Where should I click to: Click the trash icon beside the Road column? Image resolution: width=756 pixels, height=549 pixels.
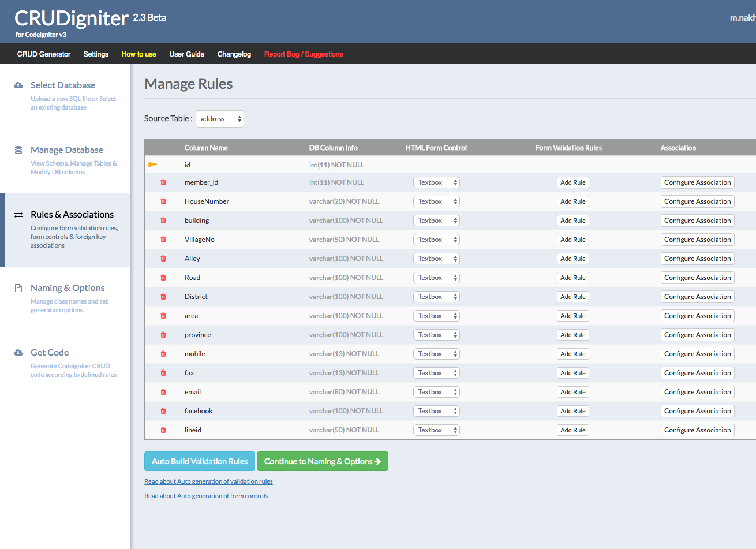point(163,278)
